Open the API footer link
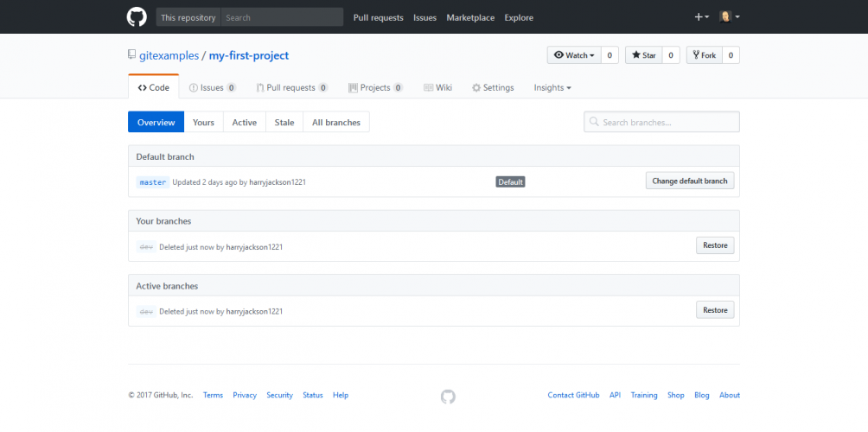This screenshot has width=868, height=432. [615, 395]
